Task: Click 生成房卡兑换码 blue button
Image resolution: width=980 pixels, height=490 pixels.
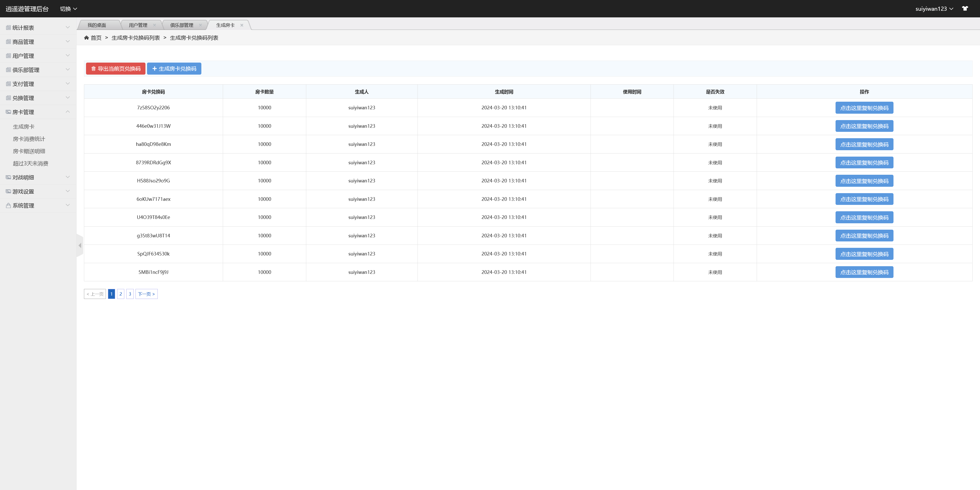Action: (x=174, y=68)
